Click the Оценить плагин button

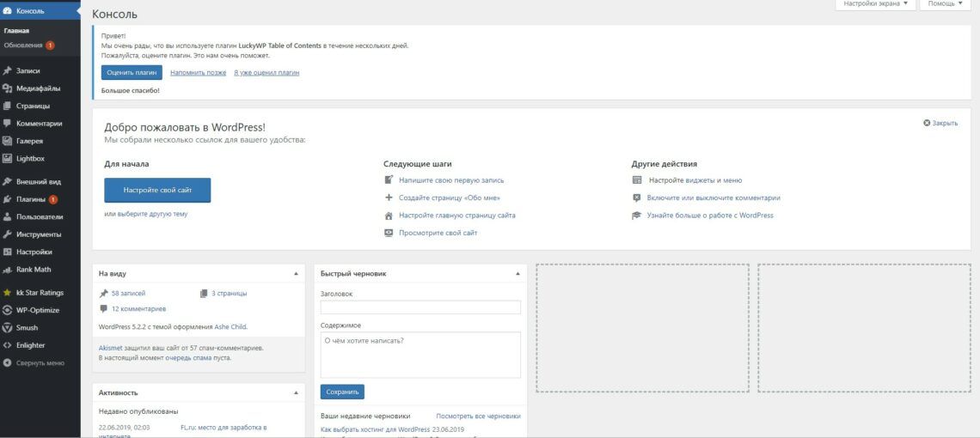point(132,72)
